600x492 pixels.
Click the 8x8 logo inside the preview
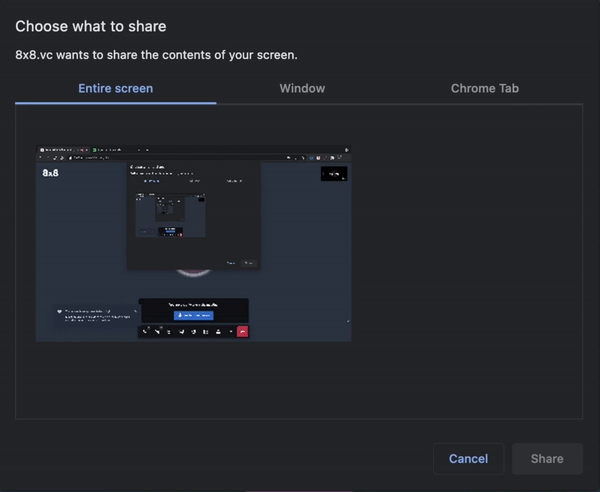coord(51,173)
